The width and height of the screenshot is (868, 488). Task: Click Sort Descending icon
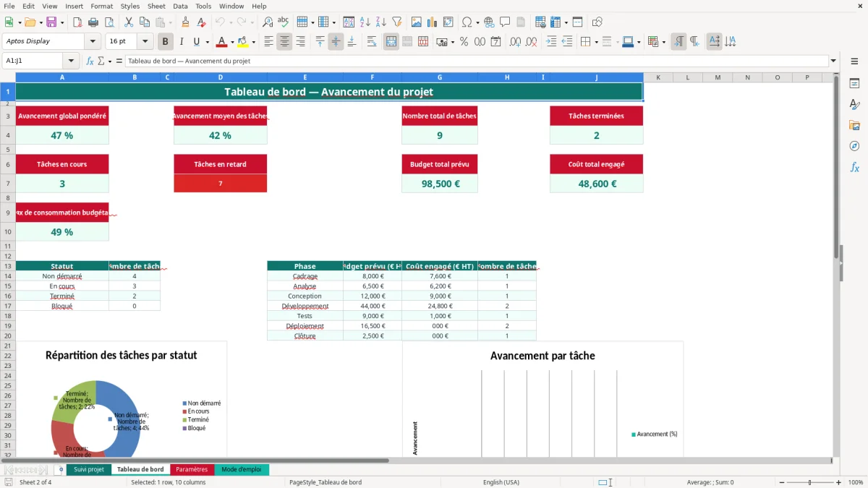click(x=381, y=22)
